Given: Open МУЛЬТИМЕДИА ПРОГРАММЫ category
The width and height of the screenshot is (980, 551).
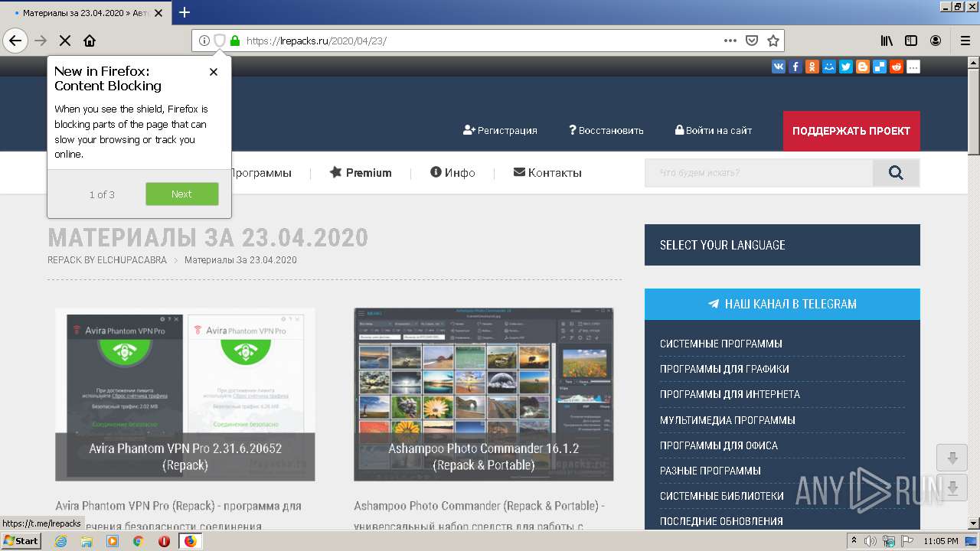Looking at the screenshot, I should click(727, 420).
